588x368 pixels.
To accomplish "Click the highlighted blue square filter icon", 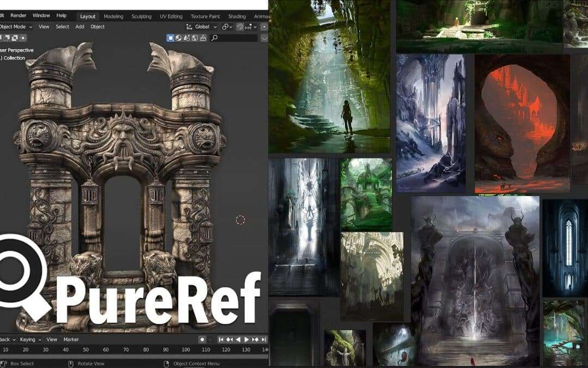I will [170, 38].
